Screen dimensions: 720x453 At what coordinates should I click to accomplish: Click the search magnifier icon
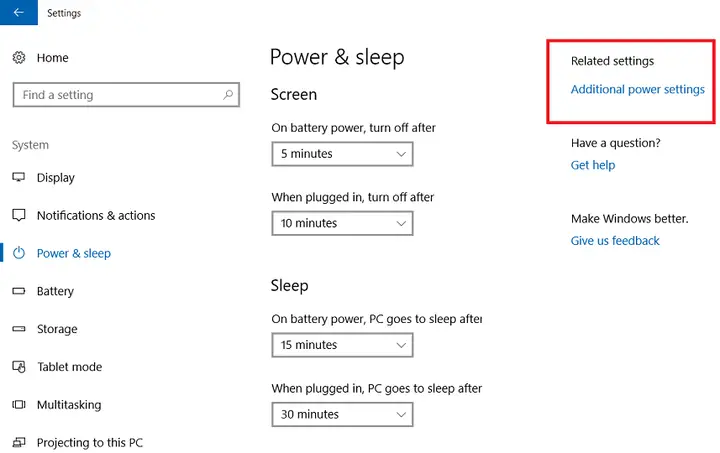pos(228,95)
